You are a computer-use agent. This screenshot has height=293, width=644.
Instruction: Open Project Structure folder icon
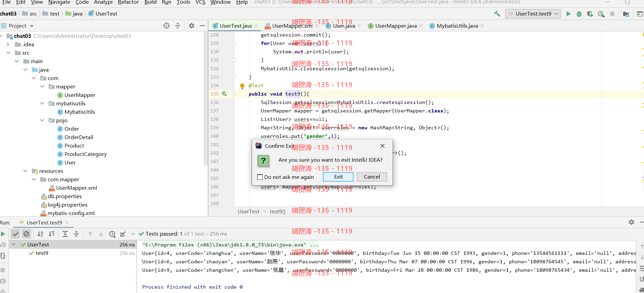click(626, 14)
